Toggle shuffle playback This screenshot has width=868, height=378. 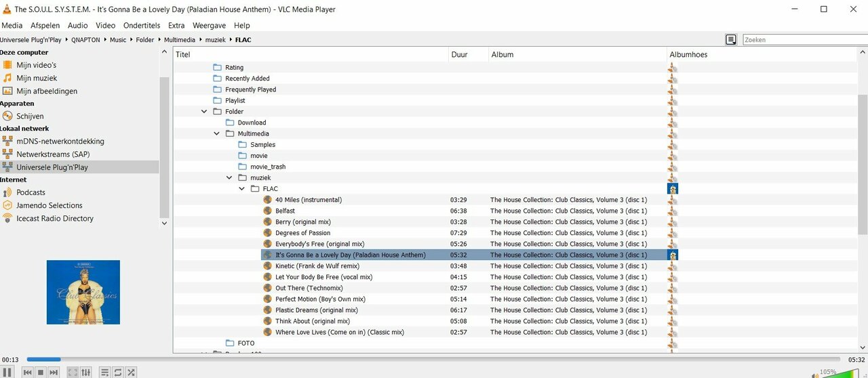[131, 372]
